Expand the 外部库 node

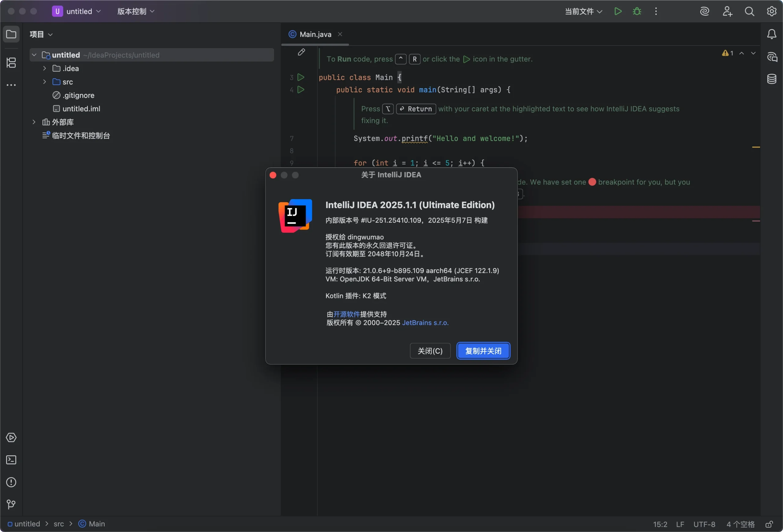pos(34,122)
